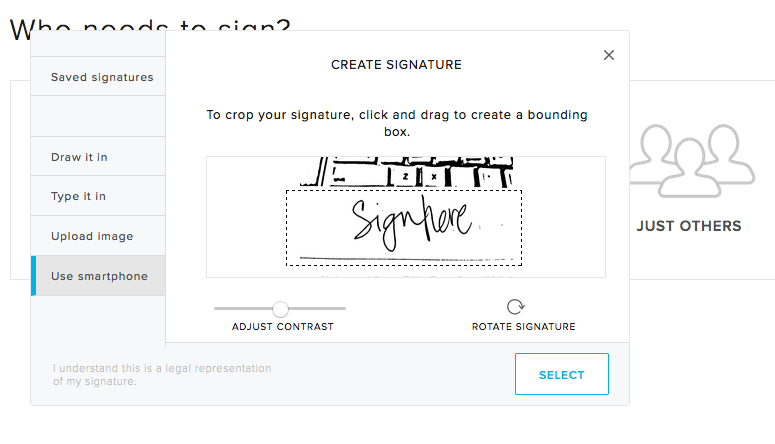The width and height of the screenshot is (775, 444).
Task: Click the contrast slider handle
Action: [280, 309]
